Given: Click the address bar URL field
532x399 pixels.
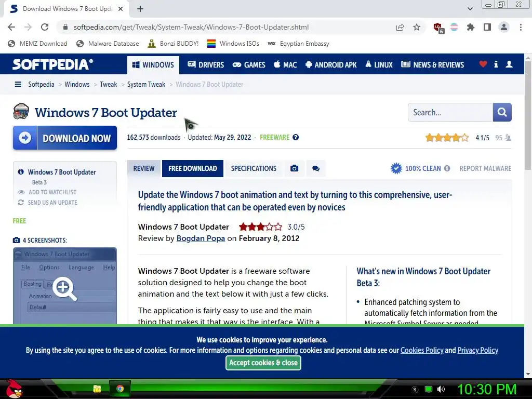Looking at the screenshot, I should pos(191,27).
